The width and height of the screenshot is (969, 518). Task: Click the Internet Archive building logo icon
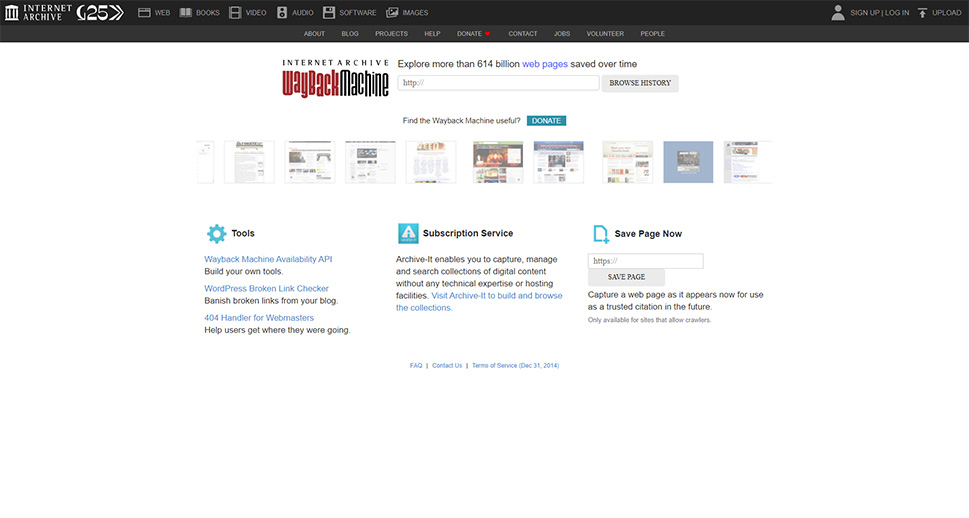[x=12, y=12]
